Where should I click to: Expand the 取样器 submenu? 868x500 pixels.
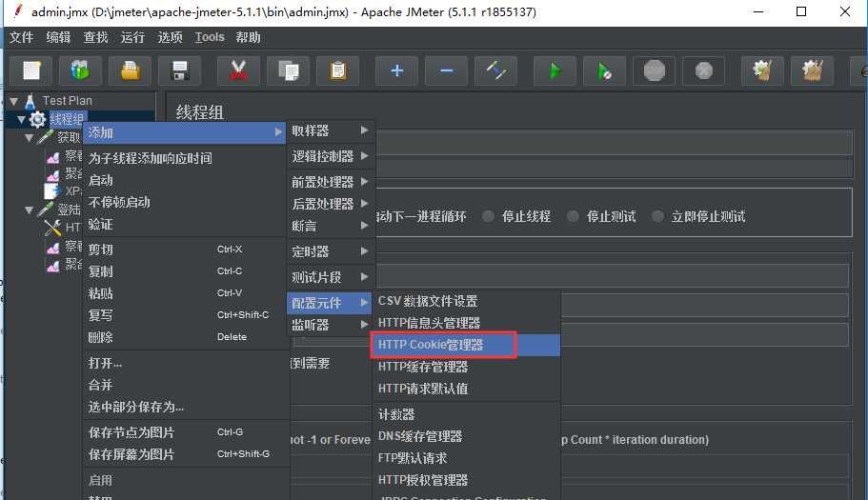331,130
